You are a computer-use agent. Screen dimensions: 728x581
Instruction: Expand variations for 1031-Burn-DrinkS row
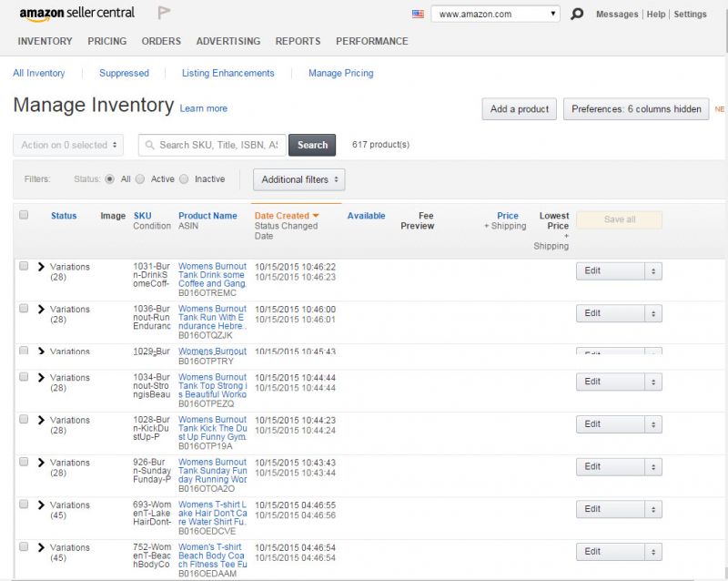(41, 266)
